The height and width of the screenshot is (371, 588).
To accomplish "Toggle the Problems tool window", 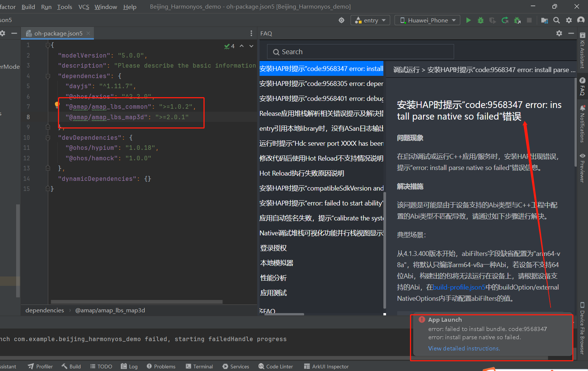I will 161,367.
